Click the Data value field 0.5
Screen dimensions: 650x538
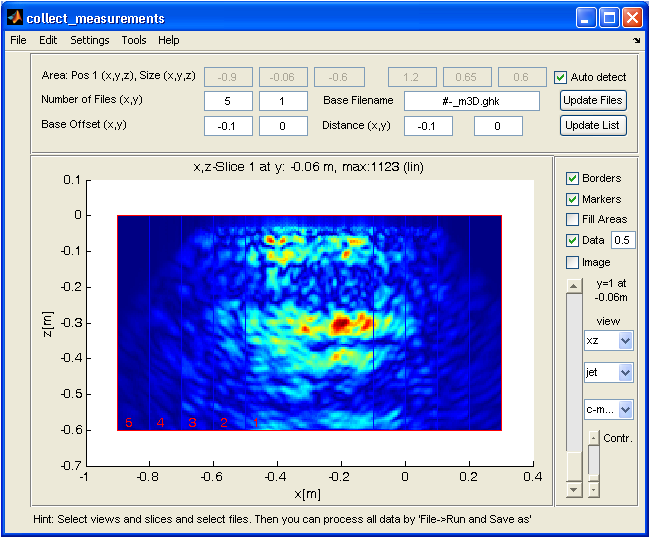623,240
